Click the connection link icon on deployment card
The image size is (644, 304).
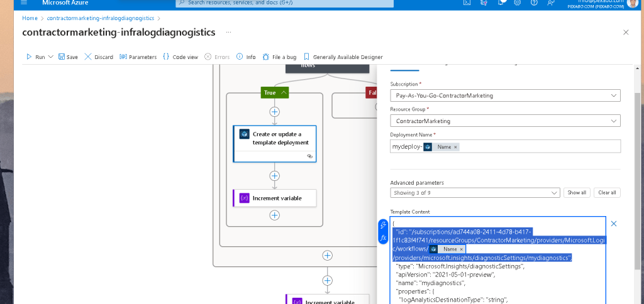pos(309,156)
